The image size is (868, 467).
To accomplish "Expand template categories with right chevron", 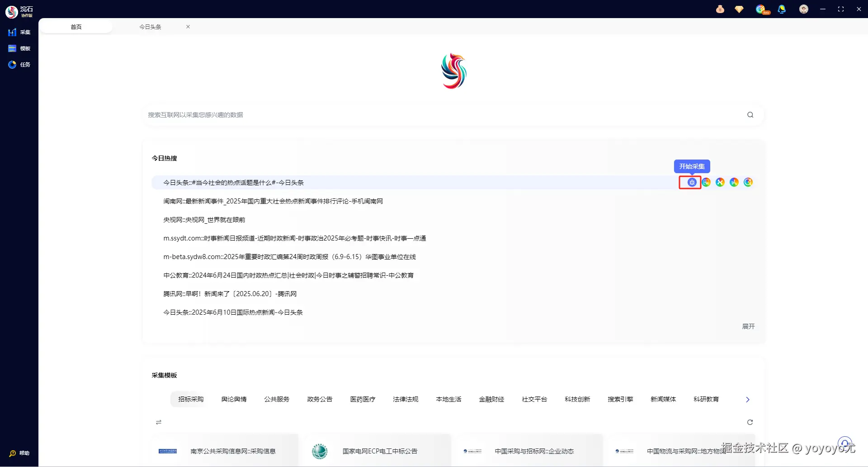I will tap(748, 400).
